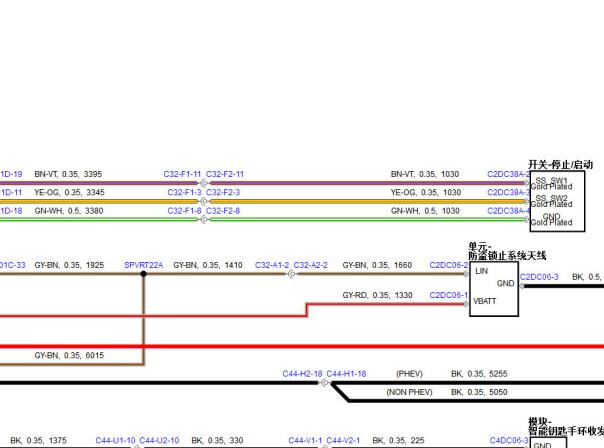604x448 pixels.
Task: Click wire label BK, 0.35, 330
Action: click(x=217, y=440)
